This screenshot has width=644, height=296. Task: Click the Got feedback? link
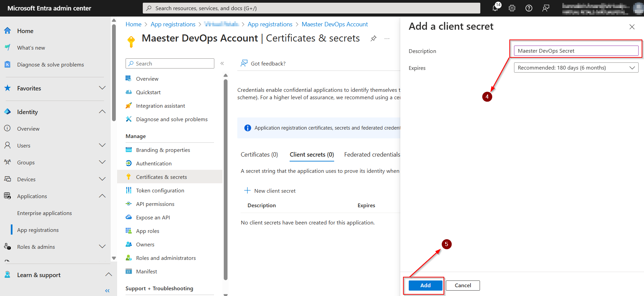263,63
